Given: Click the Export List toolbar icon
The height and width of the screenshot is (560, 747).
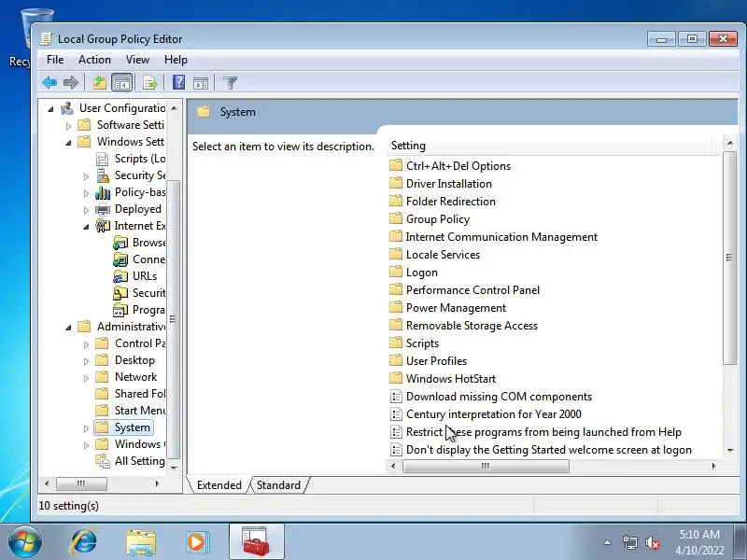Looking at the screenshot, I should pyautogui.click(x=150, y=83).
